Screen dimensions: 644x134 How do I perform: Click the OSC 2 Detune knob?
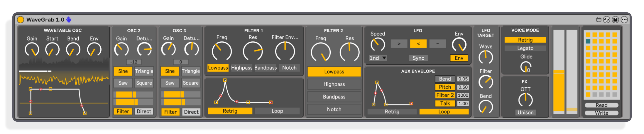click(145, 49)
